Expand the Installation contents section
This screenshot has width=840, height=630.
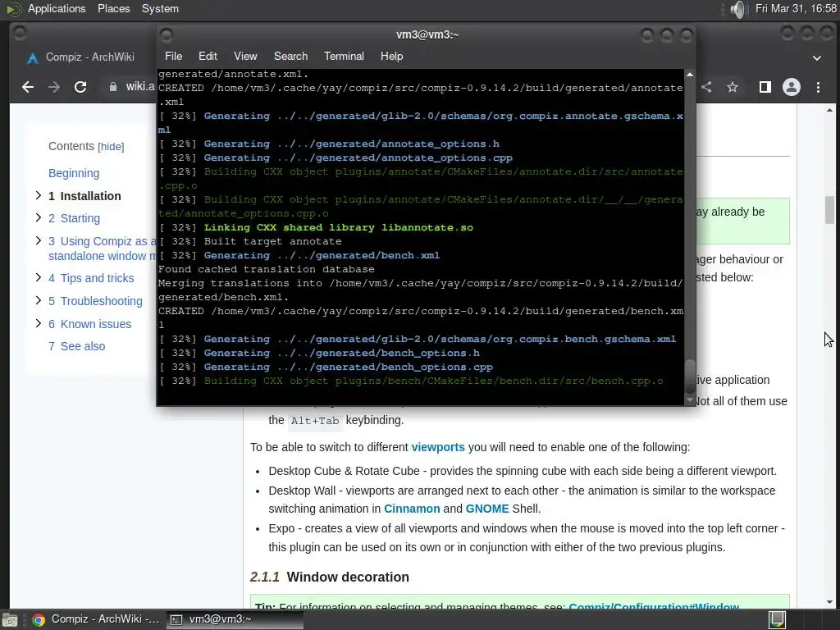pyautogui.click(x=38, y=195)
